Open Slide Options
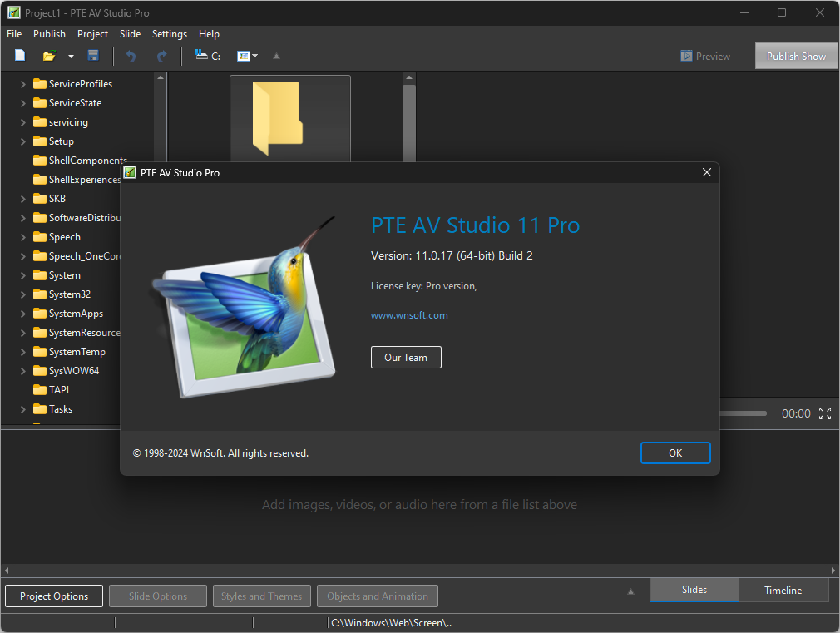Viewport: 840px width, 633px height. (158, 596)
